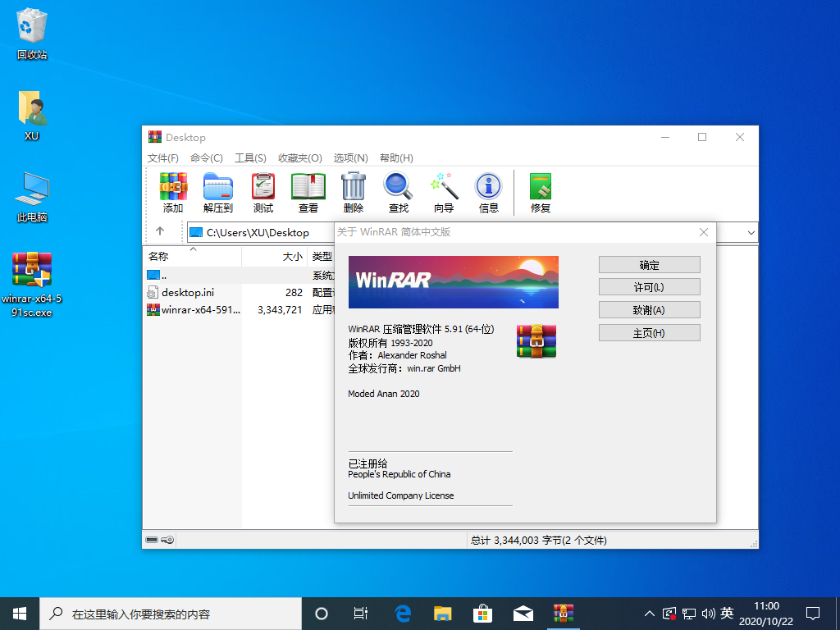Click the Home page (主页) button
This screenshot has width=840, height=630.
(649, 333)
